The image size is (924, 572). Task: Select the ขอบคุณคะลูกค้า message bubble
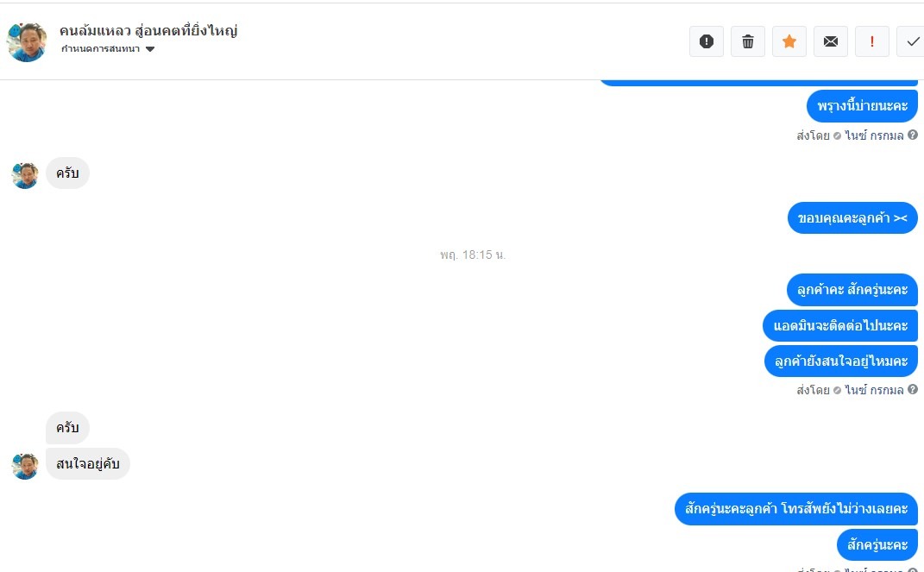[x=852, y=218]
